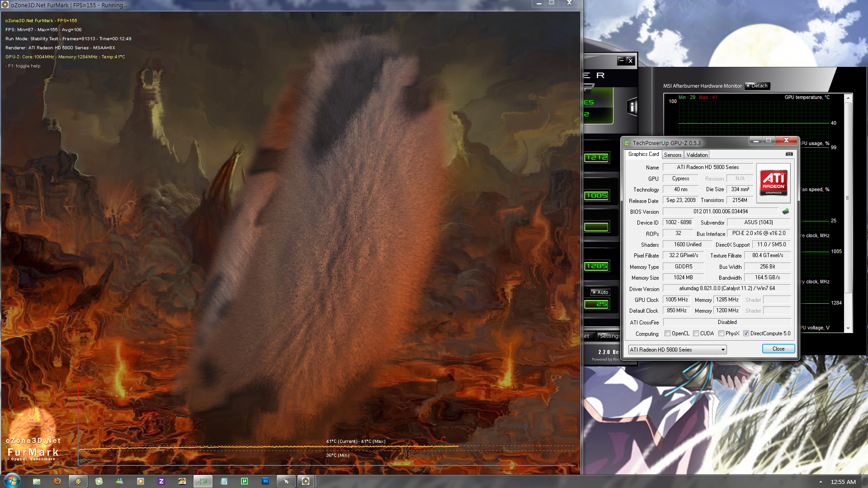Click the Close button in GPU-Z
The height and width of the screenshot is (488, 868).
(x=778, y=349)
